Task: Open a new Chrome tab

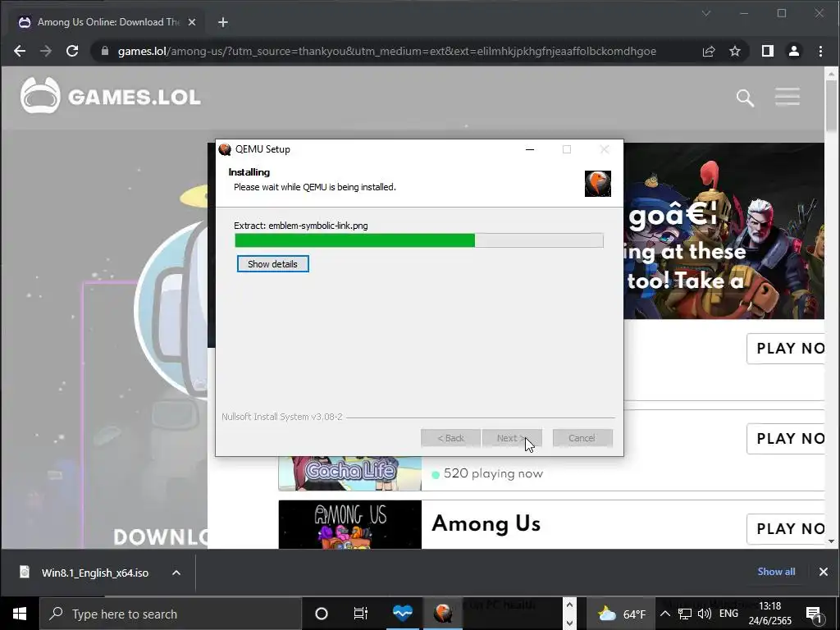Action: click(x=223, y=22)
